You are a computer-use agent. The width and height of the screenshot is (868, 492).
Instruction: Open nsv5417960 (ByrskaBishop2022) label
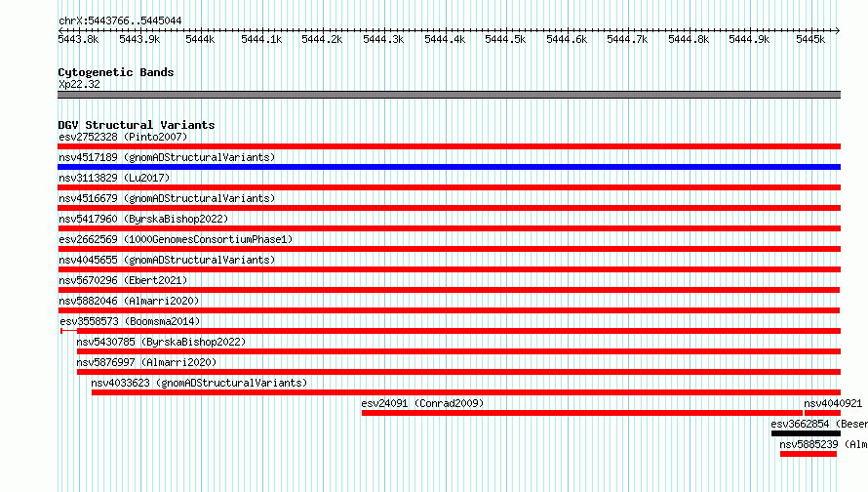[x=143, y=219]
